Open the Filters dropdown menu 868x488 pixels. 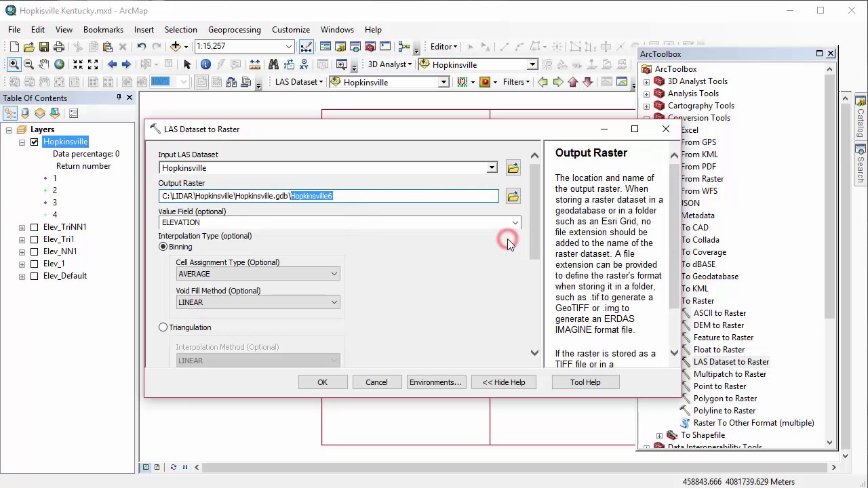click(x=517, y=82)
